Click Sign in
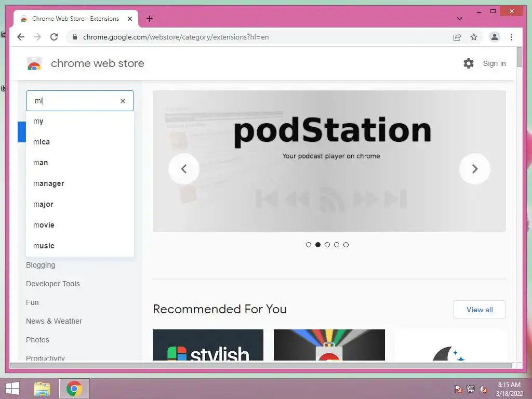This screenshot has height=399, width=532. 495,63
